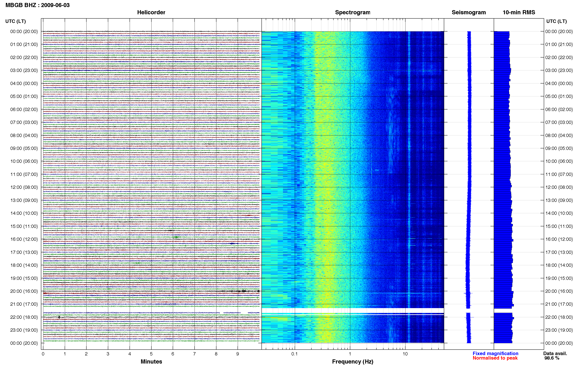Click the left time label '16:00 (12:00)'
This screenshot has width=588, height=368.
point(24,239)
